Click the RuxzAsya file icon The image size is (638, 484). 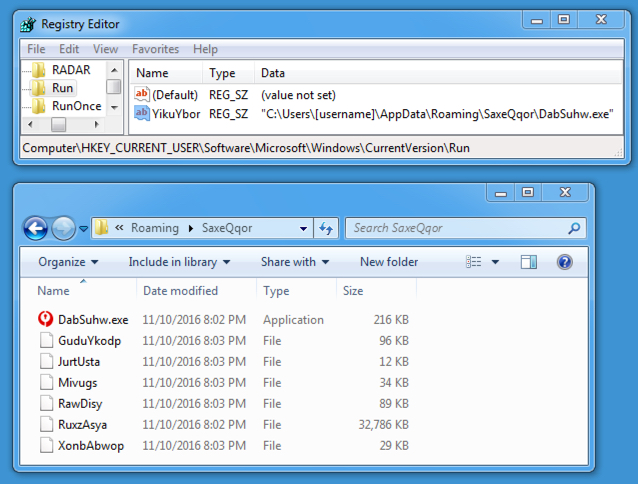pyautogui.click(x=46, y=425)
